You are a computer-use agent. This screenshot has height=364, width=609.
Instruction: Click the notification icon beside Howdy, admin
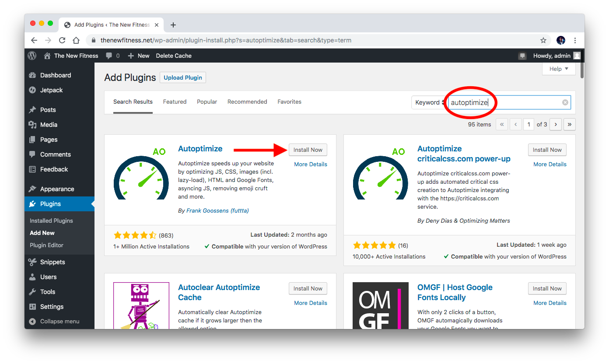[522, 56]
